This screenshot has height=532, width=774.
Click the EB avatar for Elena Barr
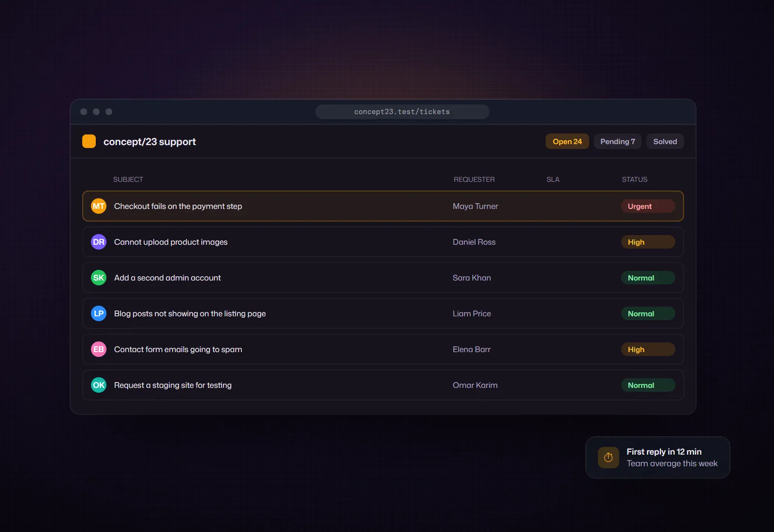(x=99, y=349)
